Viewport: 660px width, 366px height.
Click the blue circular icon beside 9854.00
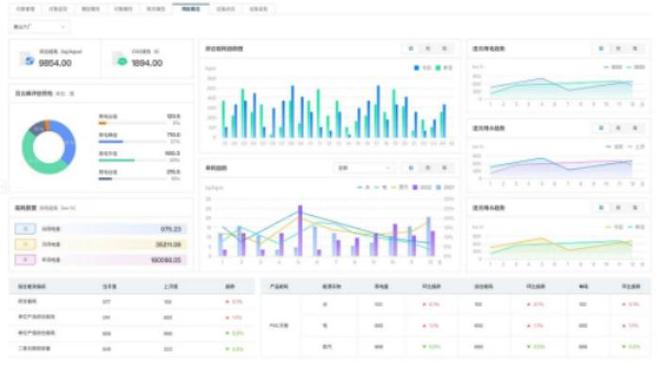[29, 60]
